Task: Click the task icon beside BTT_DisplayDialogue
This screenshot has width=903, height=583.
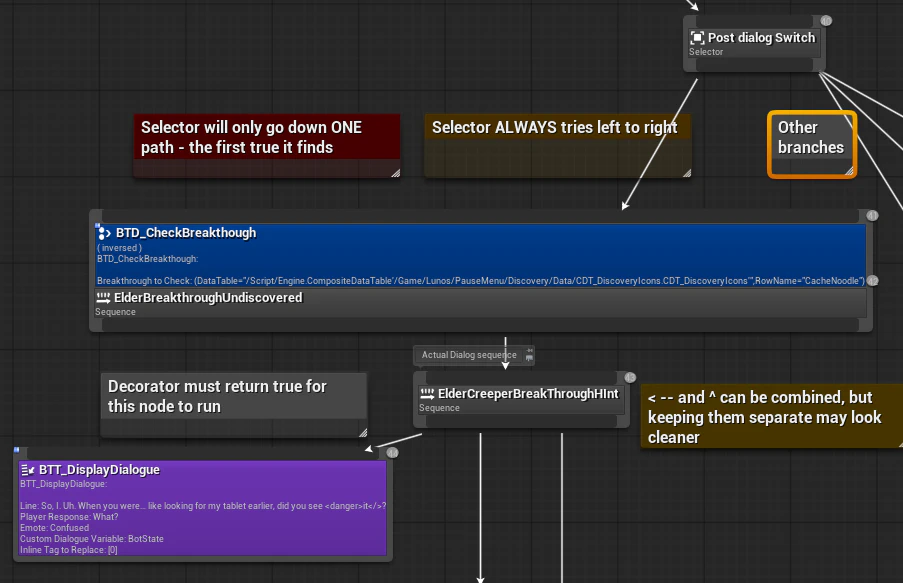Action: [28, 470]
